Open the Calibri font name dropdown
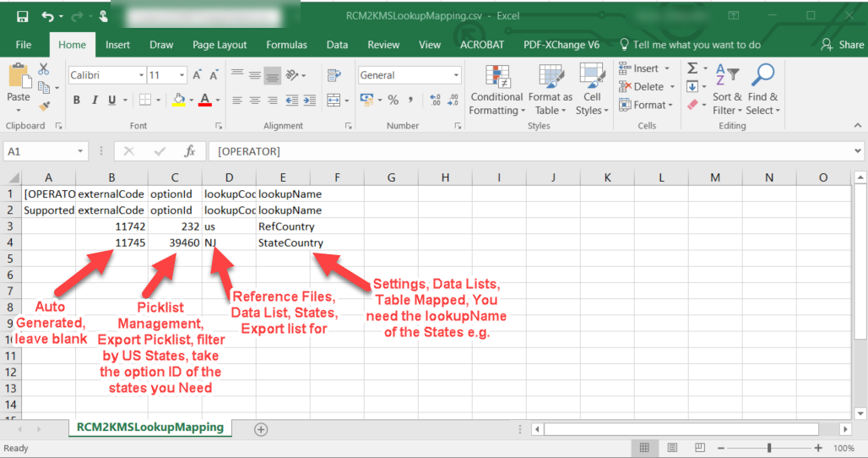The image size is (868, 458). click(x=141, y=74)
